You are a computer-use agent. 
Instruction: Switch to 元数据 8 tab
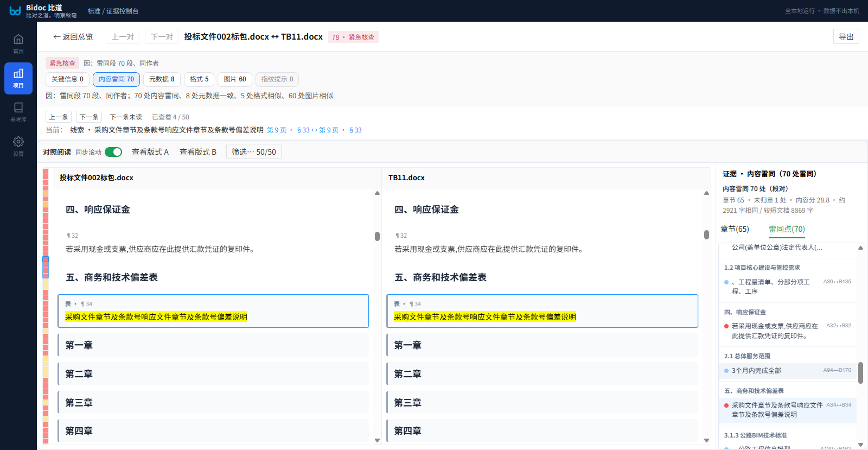(162, 79)
